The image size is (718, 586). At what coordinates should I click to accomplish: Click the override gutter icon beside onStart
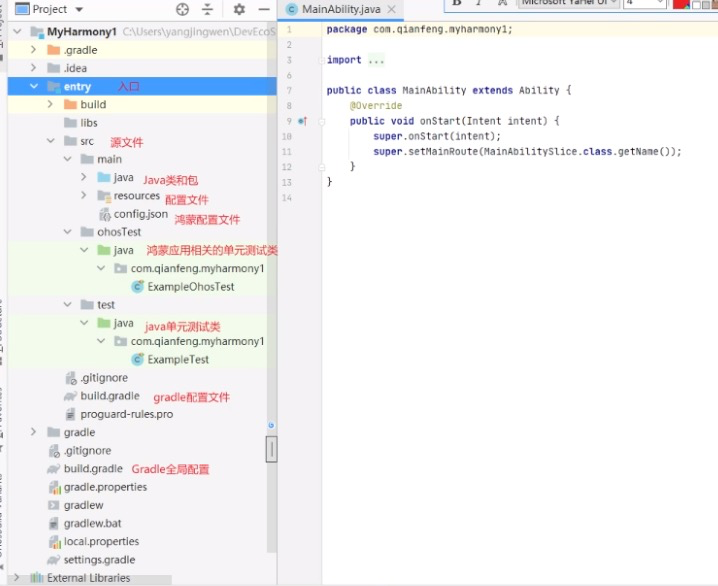tap(302, 121)
